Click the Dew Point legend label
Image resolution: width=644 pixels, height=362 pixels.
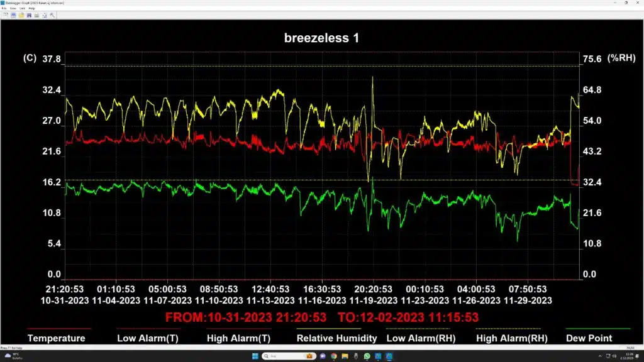(589, 338)
